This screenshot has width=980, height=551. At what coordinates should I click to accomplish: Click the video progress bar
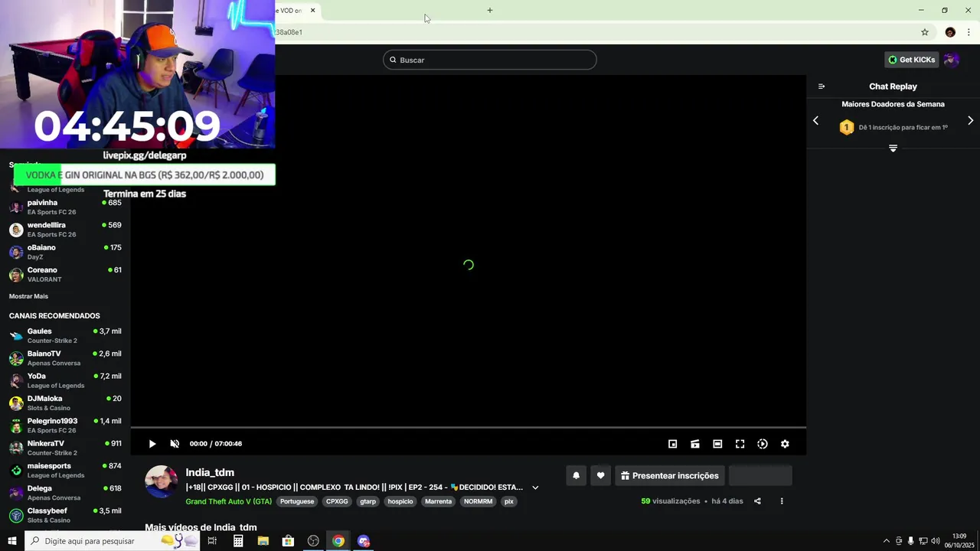pos(469,428)
